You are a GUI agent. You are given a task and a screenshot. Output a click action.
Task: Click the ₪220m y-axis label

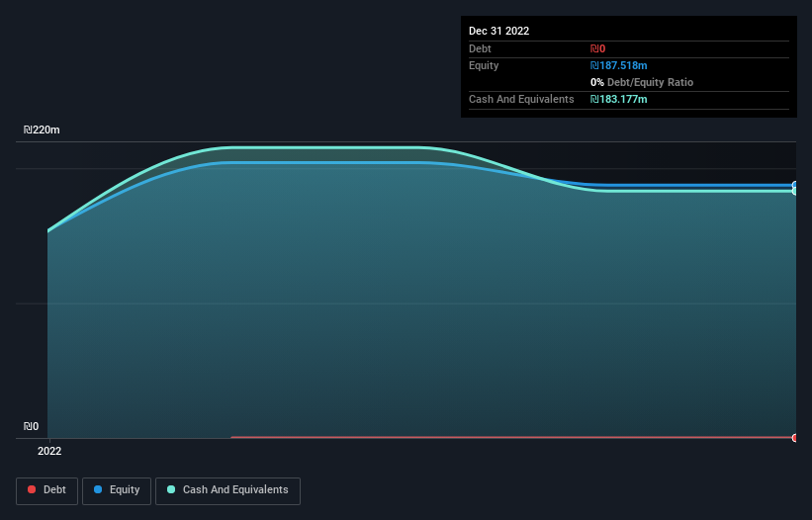pyautogui.click(x=42, y=130)
